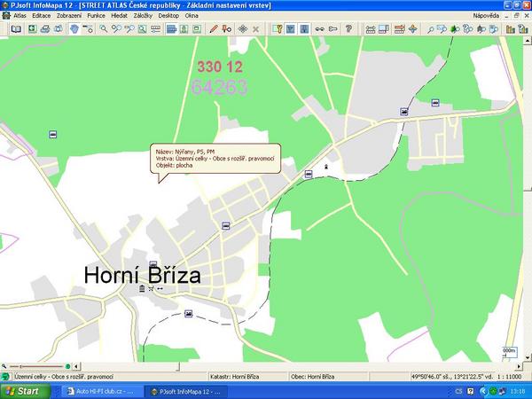Click the green overview window icon
This screenshot has width=532, height=399.
point(197,29)
